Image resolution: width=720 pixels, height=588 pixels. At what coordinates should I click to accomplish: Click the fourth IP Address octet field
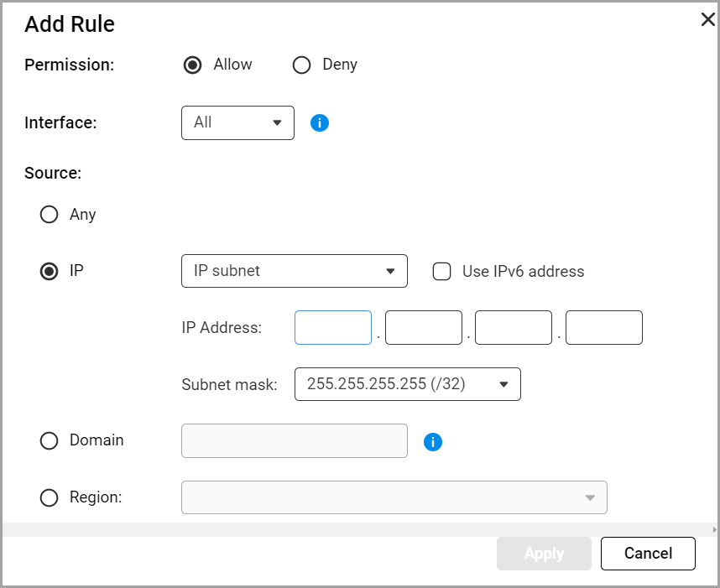point(604,328)
